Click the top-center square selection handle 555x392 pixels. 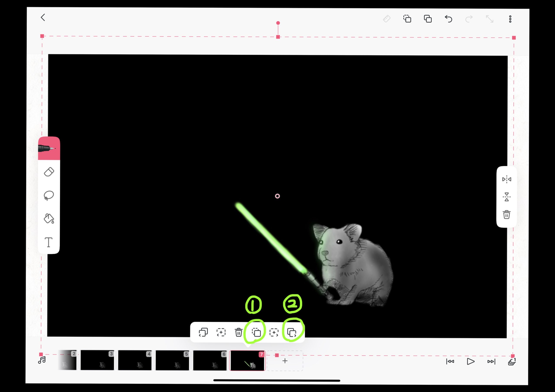coord(278,37)
